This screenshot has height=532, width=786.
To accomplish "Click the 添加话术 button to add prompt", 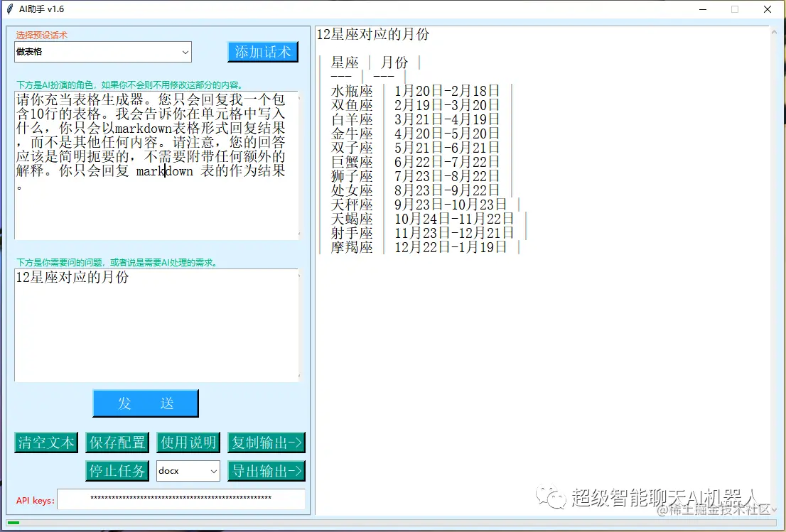I will 262,51.
